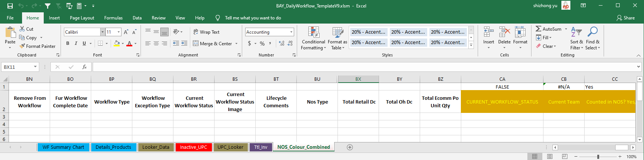Click the Clear eraser button
Image resolution: width=644 pixels, height=160 pixels.
pos(546,46)
